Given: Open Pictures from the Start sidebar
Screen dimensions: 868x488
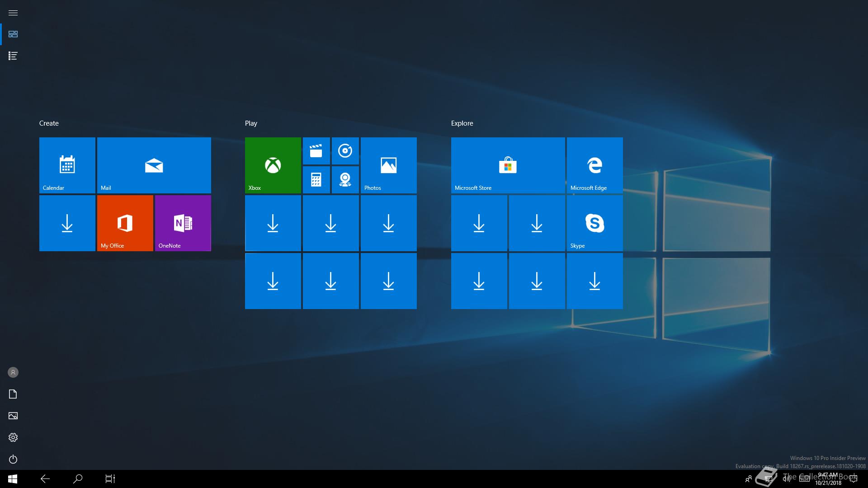Looking at the screenshot, I should [x=13, y=416].
